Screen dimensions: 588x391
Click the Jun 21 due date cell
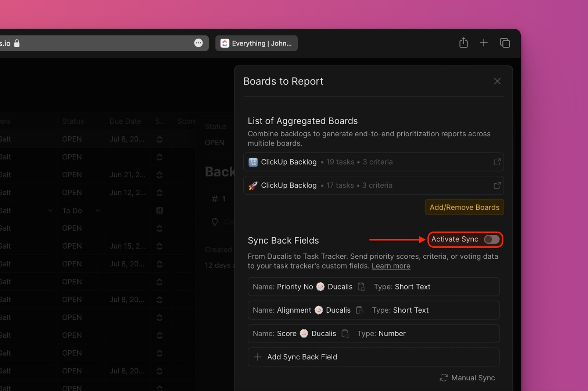click(x=127, y=175)
